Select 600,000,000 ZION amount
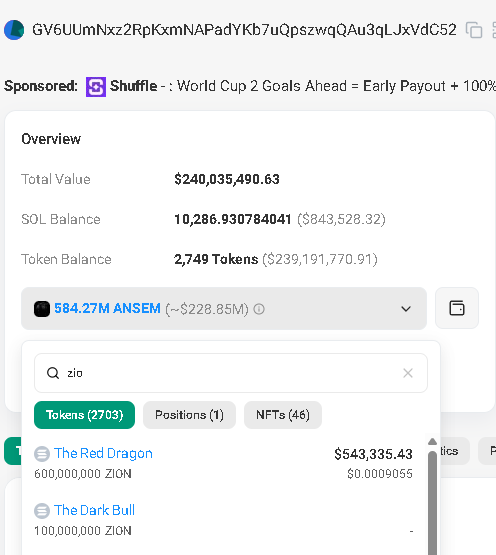The height and width of the screenshot is (555, 496). pos(83,474)
